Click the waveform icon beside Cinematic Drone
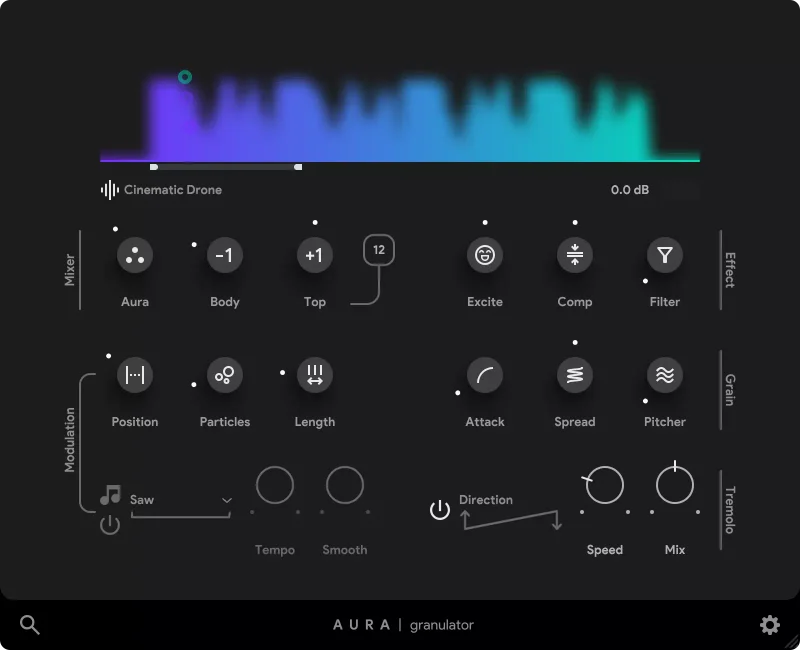800x650 pixels. point(110,190)
